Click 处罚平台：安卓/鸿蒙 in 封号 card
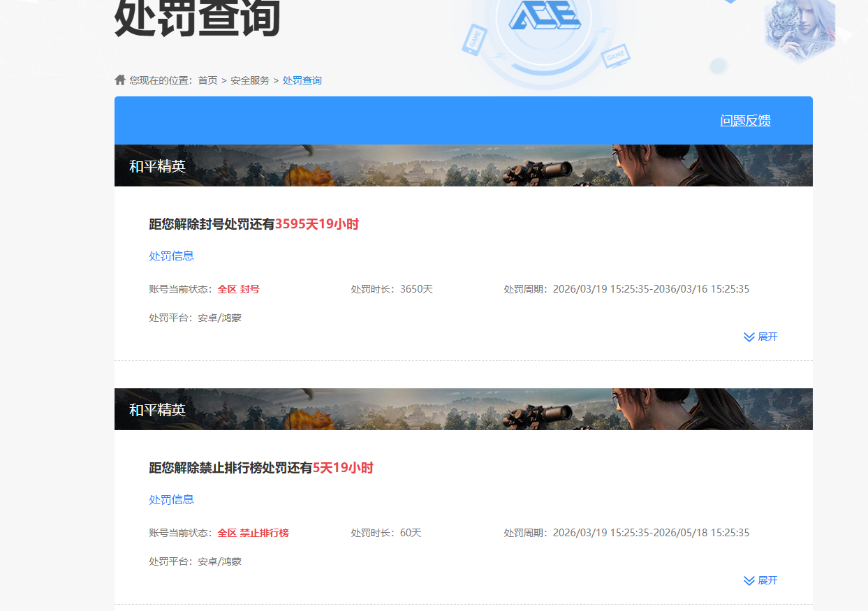 click(x=196, y=318)
